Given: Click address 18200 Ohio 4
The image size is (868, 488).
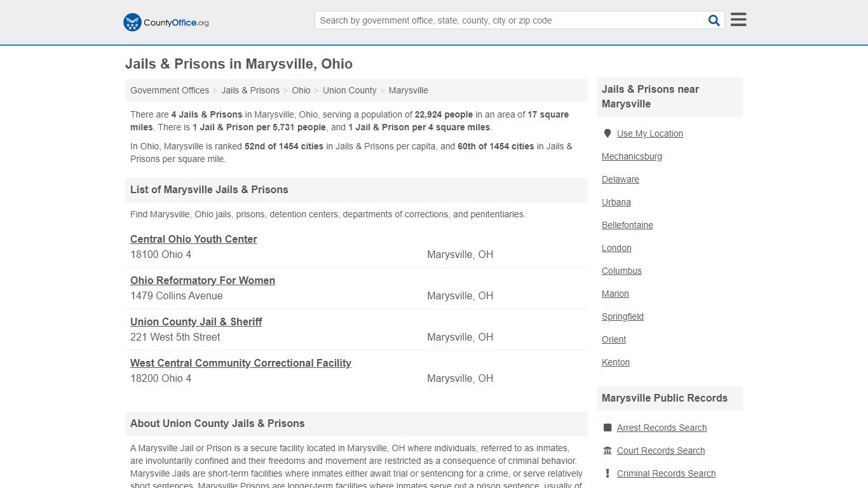Looking at the screenshot, I should [x=161, y=378].
